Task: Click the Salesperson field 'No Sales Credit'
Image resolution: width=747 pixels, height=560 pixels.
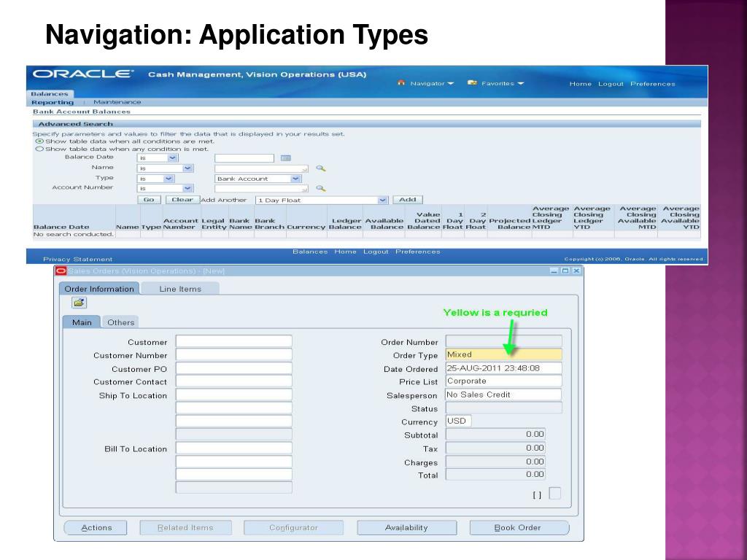Action: click(x=503, y=394)
